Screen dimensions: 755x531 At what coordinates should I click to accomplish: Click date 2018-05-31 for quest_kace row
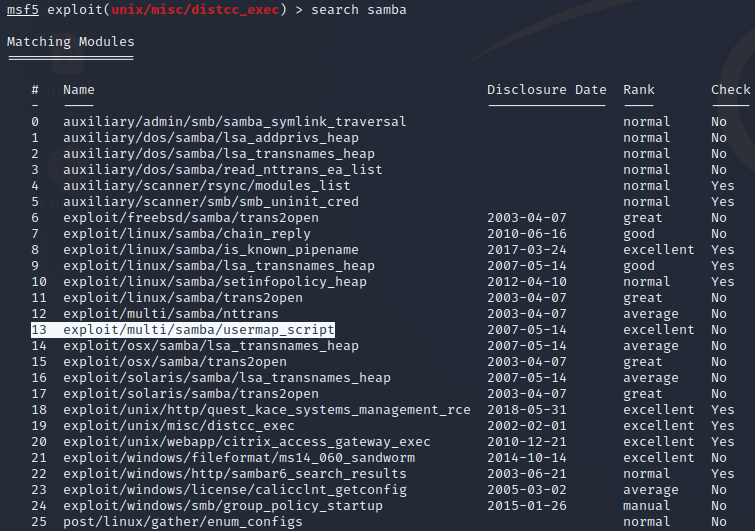[527, 410]
